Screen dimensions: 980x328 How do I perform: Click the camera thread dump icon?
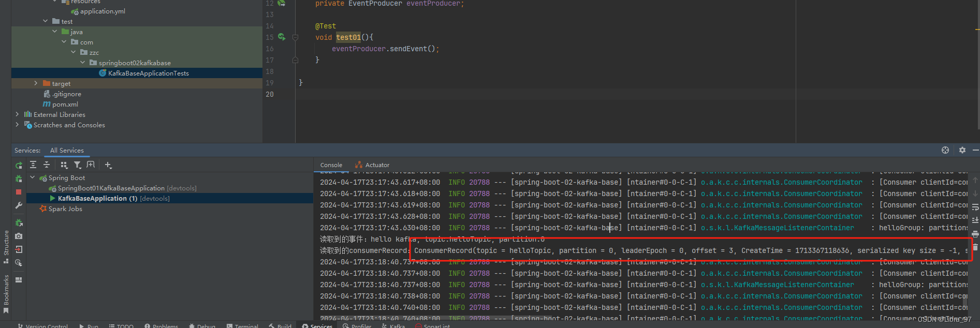[19, 236]
